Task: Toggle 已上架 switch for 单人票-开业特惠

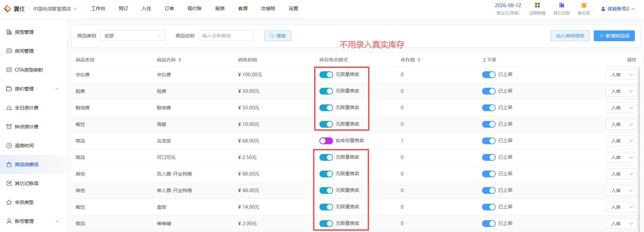Action: 488,190
